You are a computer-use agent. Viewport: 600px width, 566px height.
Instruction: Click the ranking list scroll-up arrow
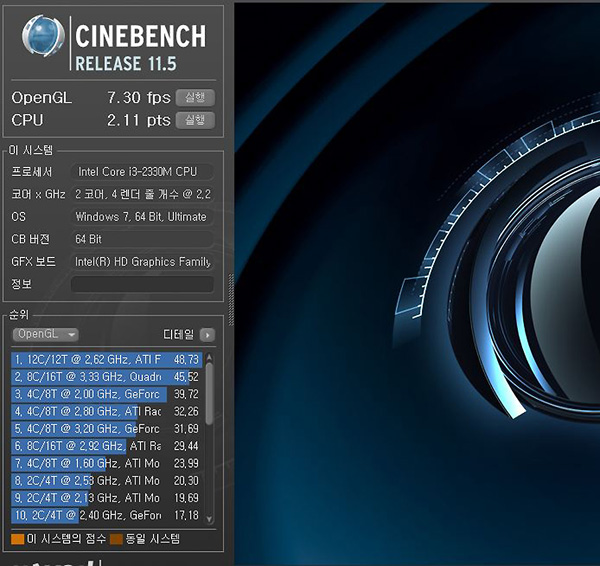point(209,358)
